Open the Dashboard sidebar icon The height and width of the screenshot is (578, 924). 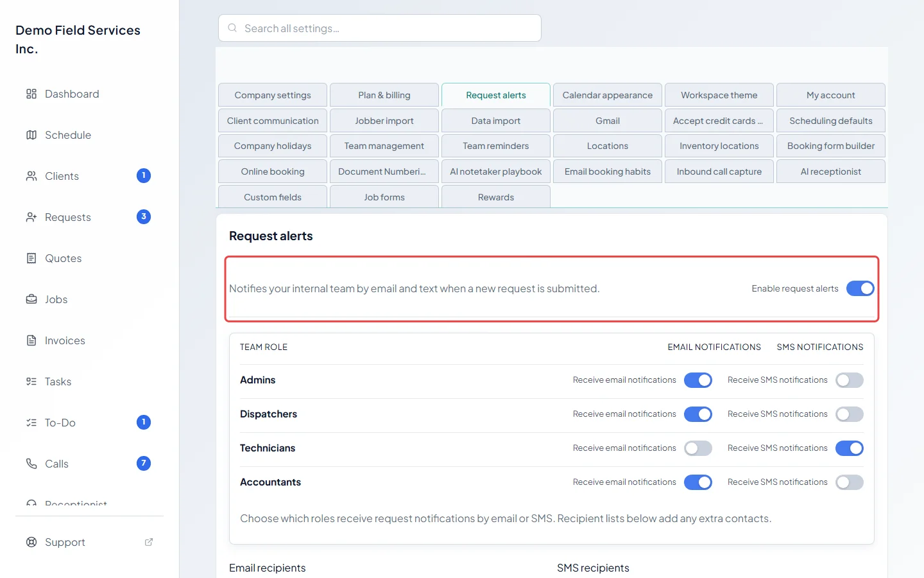[x=31, y=94]
